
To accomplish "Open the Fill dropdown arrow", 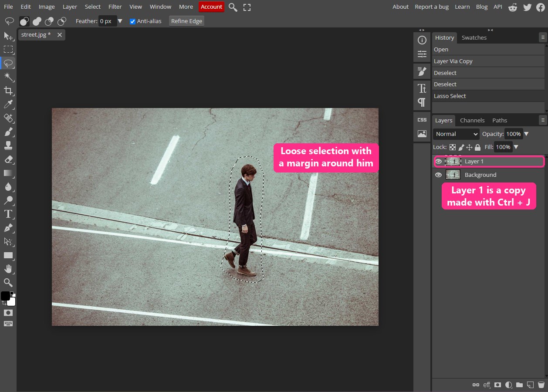I will click(x=516, y=147).
